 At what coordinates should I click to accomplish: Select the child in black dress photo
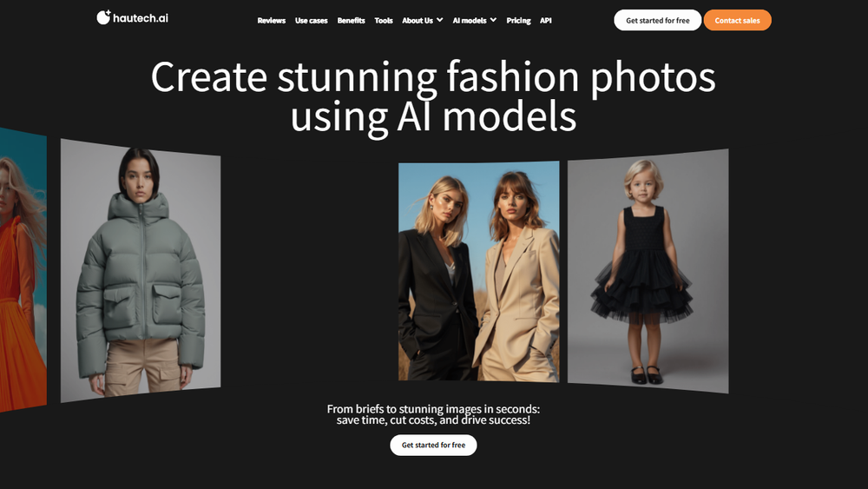tap(648, 271)
